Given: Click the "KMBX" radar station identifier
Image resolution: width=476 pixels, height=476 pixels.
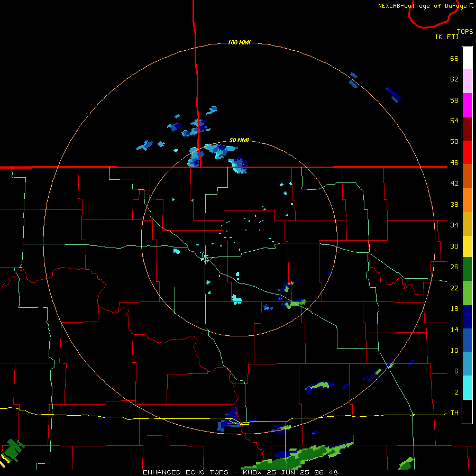Looking at the screenshot, I should pos(253,472).
